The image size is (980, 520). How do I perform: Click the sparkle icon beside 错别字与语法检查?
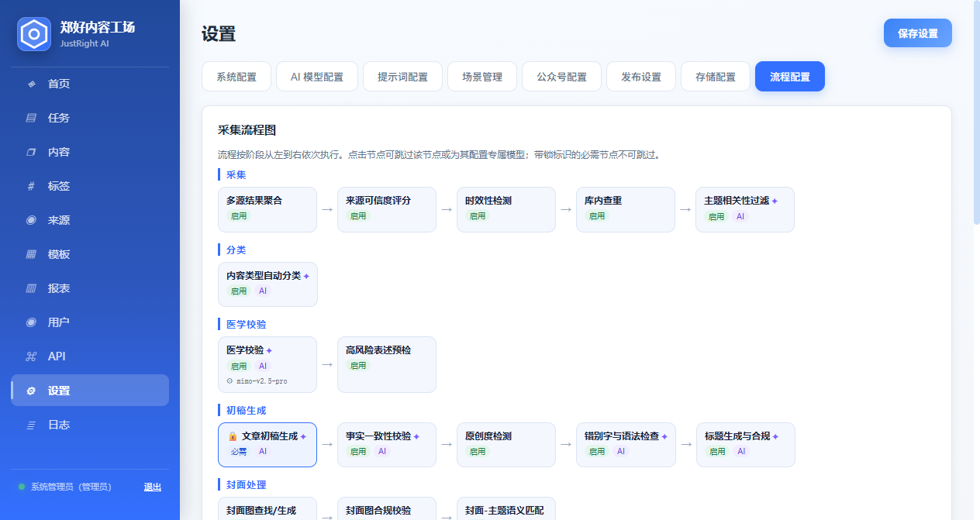tap(664, 437)
